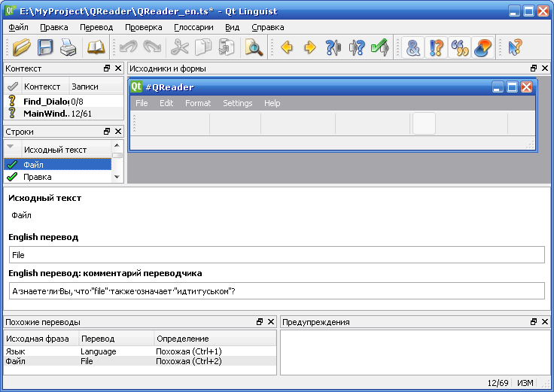Screen dimensions: 554x392
Task: Jump to previous unfinished entry icon
Action: click(x=333, y=47)
